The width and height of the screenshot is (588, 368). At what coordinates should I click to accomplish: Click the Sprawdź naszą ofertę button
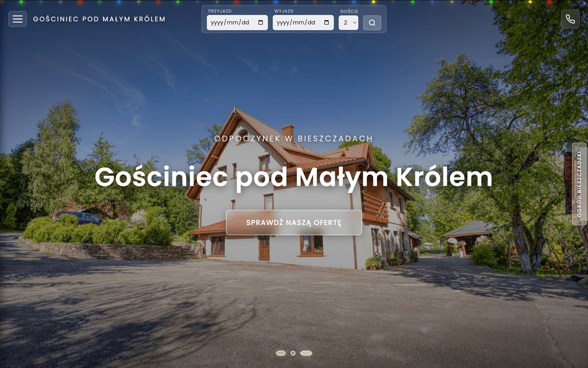pos(294,223)
